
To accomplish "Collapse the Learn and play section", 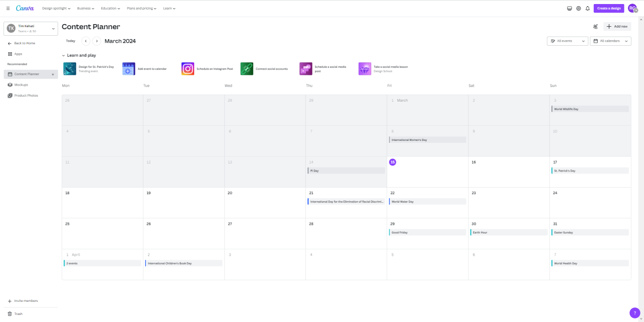I will coord(64,55).
